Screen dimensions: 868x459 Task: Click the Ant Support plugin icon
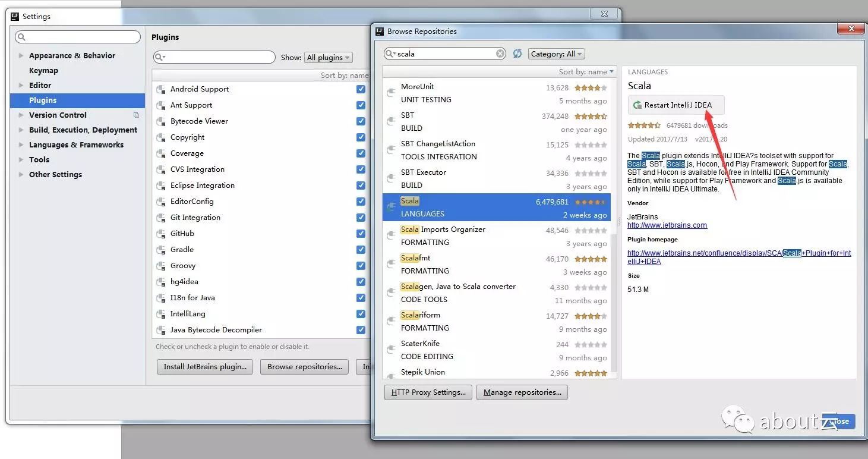pos(160,106)
